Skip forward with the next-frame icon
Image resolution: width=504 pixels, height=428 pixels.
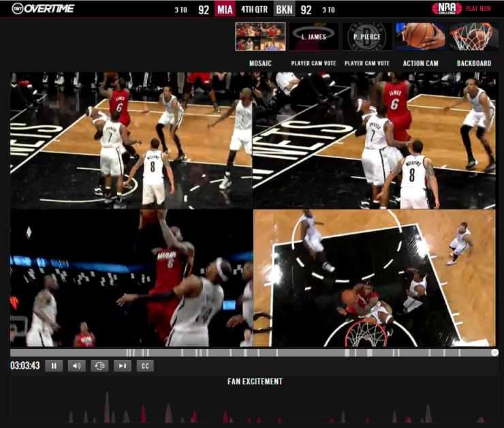pyautogui.click(x=123, y=366)
